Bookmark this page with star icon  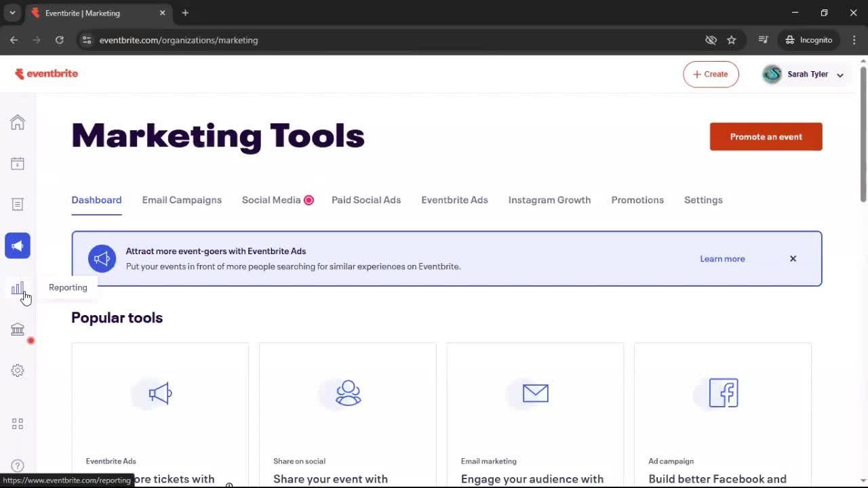point(731,40)
